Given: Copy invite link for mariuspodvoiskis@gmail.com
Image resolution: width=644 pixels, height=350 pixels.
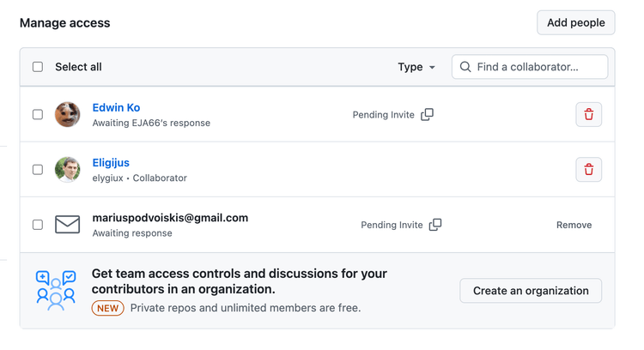Looking at the screenshot, I should pos(435,225).
